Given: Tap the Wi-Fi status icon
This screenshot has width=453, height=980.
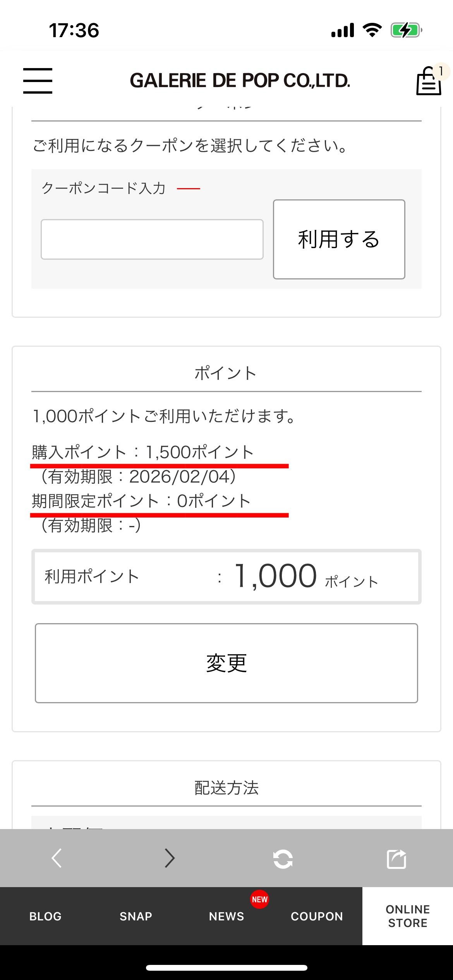Looking at the screenshot, I should (372, 30).
